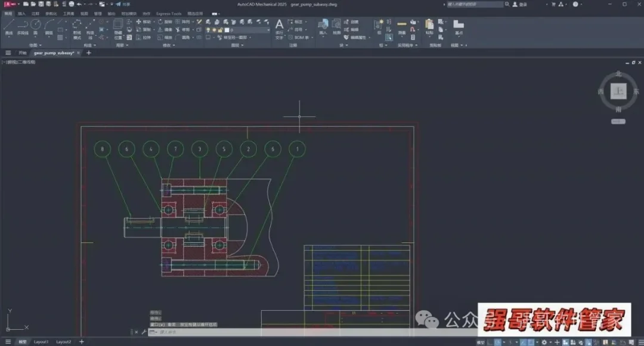
Task: Select the Arc (圆弧) tool
Action: click(x=49, y=27)
